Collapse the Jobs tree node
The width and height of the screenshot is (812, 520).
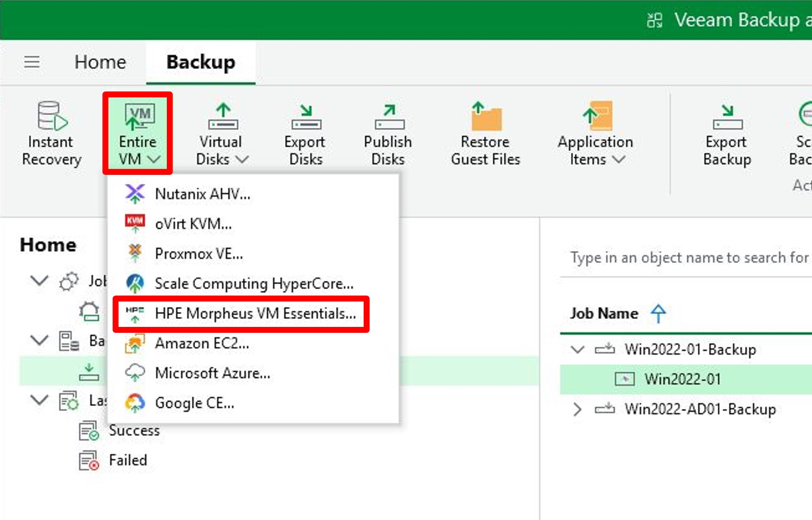tap(39, 280)
